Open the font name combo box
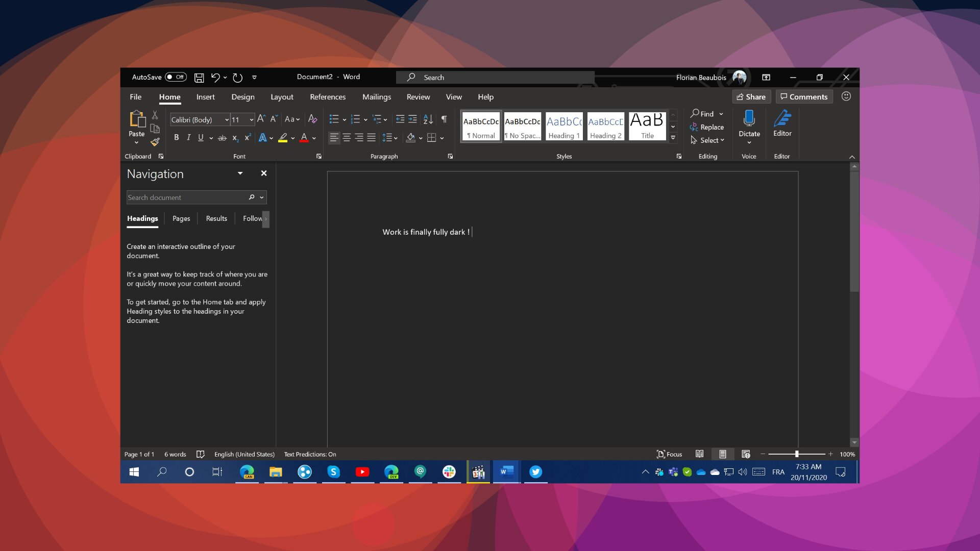980x551 pixels. point(200,119)
